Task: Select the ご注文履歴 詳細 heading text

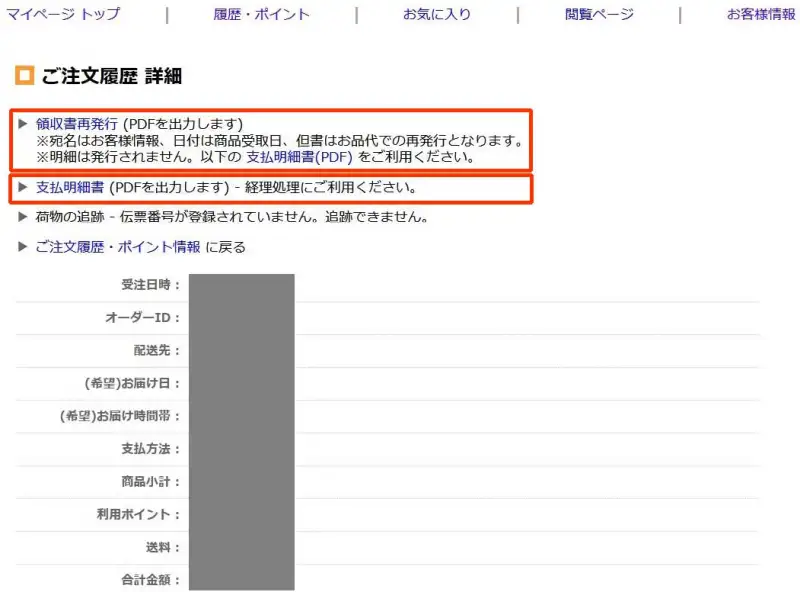Action: [x=112, y=76]
